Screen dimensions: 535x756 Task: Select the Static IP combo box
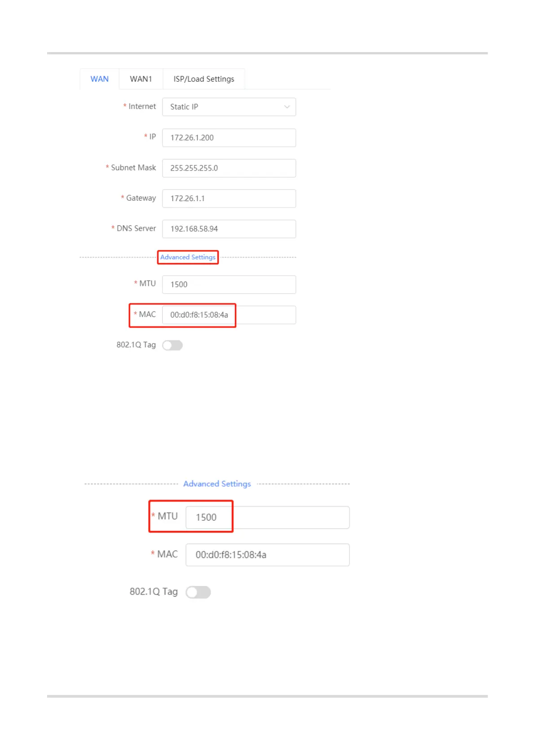[x=229, y=107]
